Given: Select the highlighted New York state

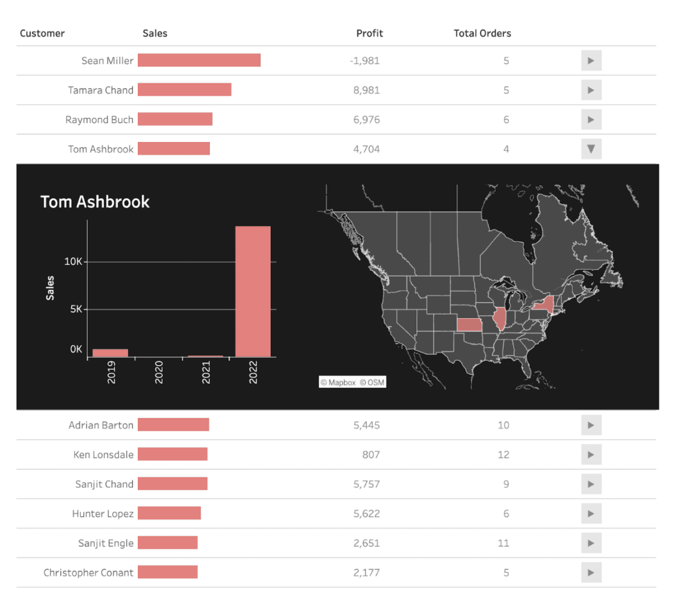Looking at the screenshot, I should click(x=543, y=306).
